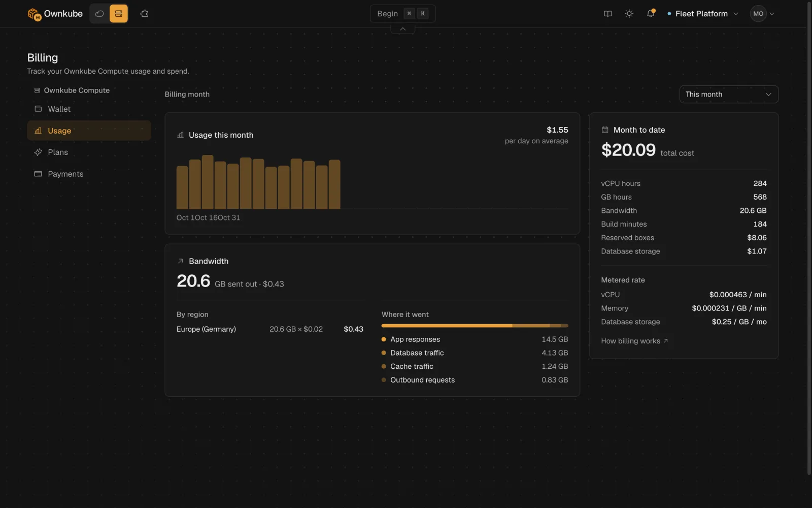812x508 pixels.
Task: Open the Wallet section
Action: click(89, 109)
